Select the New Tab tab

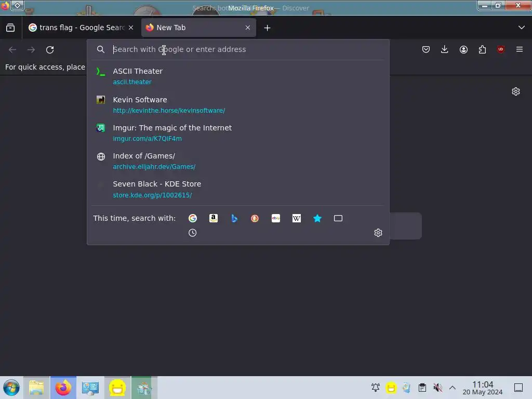point(198,28)
